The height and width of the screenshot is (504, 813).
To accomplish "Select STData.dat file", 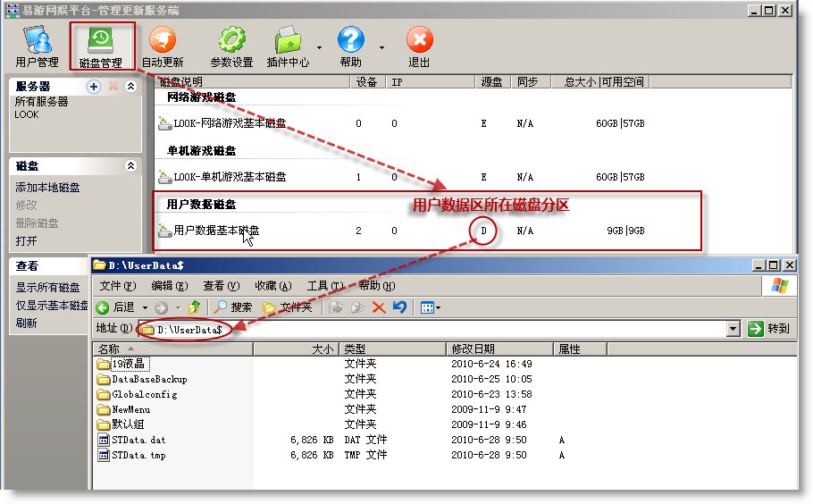I will [131, 441].
